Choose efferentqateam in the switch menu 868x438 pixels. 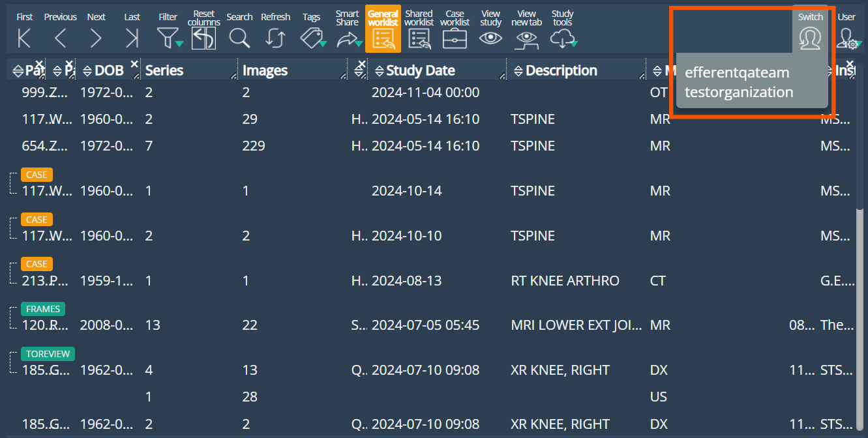[x=737, y=72]
